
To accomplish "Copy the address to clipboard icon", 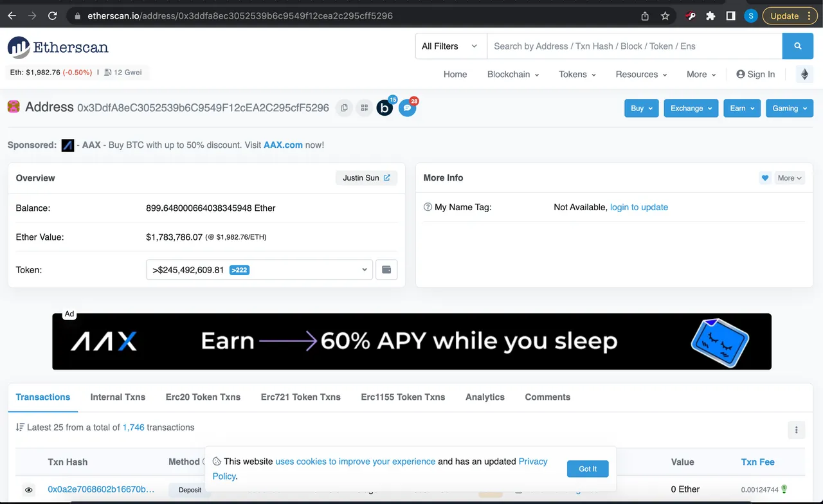I will pos(344,108).
